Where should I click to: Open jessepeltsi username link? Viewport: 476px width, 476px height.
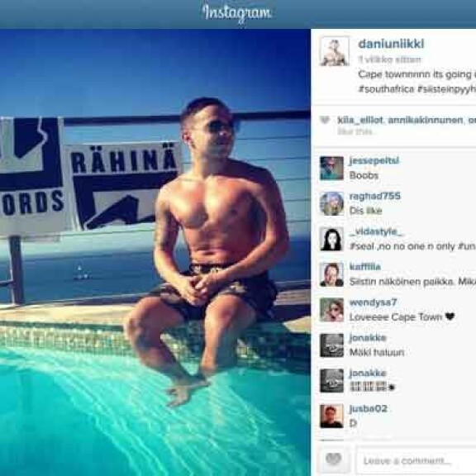coord(374,160)
